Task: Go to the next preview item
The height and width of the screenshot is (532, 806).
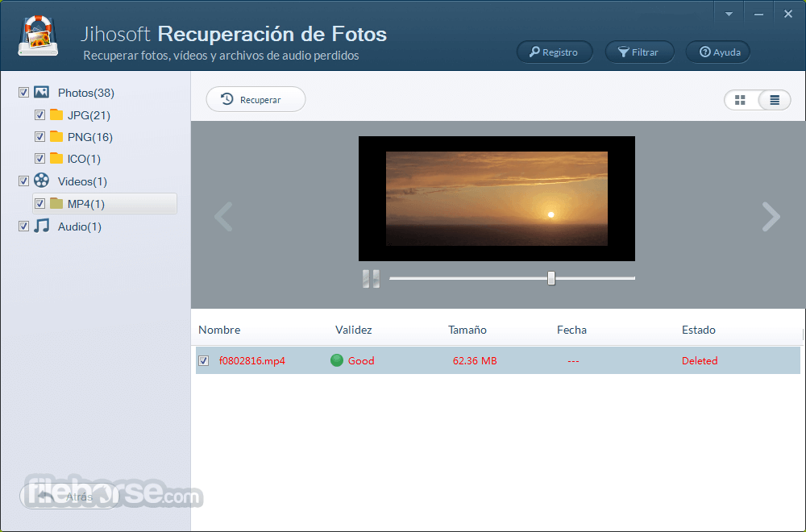Action: [771, 216]
